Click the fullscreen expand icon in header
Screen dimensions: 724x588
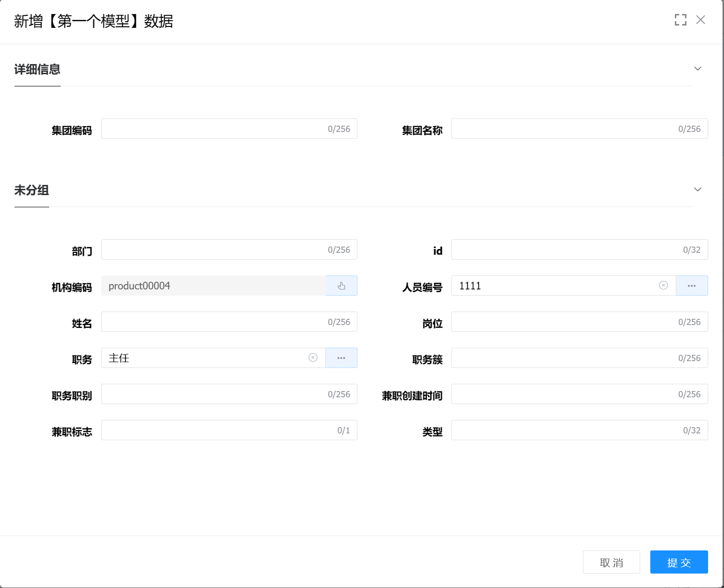tap(680, 20)
